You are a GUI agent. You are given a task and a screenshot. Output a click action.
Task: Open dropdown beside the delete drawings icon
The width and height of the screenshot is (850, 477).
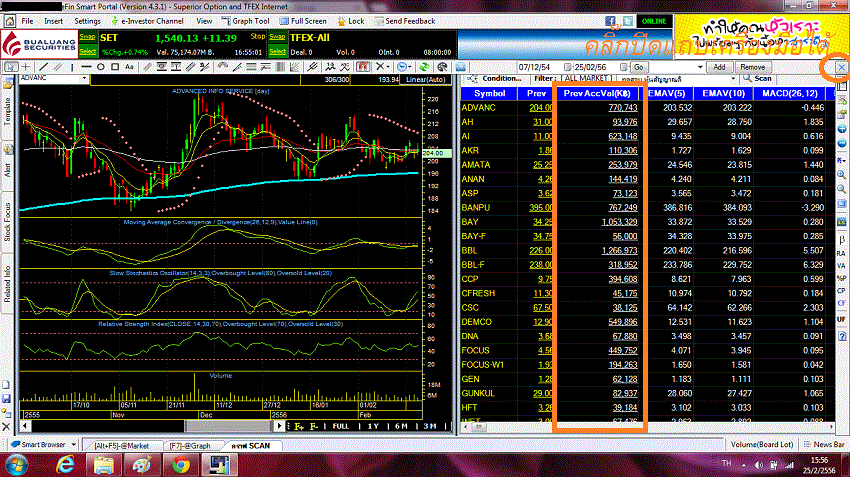389,67
